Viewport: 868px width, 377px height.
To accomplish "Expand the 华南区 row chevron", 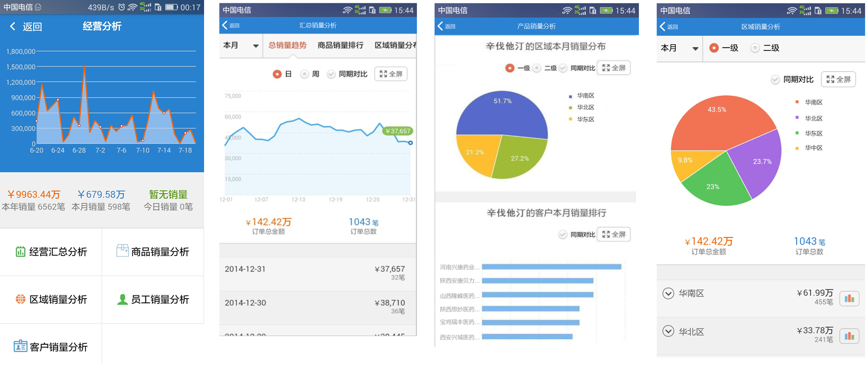I will tap(668, 293).
